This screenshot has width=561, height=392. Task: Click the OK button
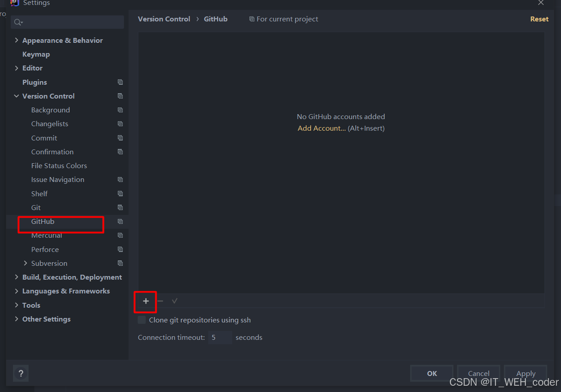(x=432, y=374)
